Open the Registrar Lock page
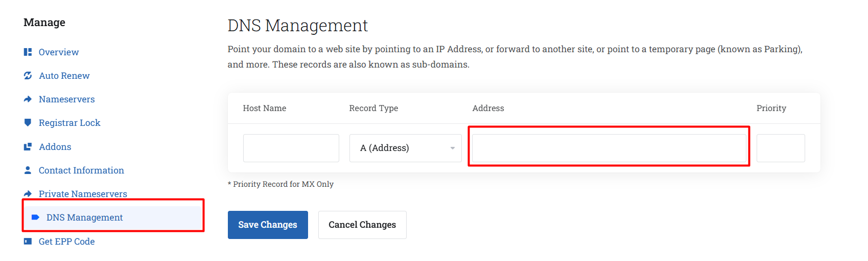This screenshot has width=868, height=261. pos(69,123)
